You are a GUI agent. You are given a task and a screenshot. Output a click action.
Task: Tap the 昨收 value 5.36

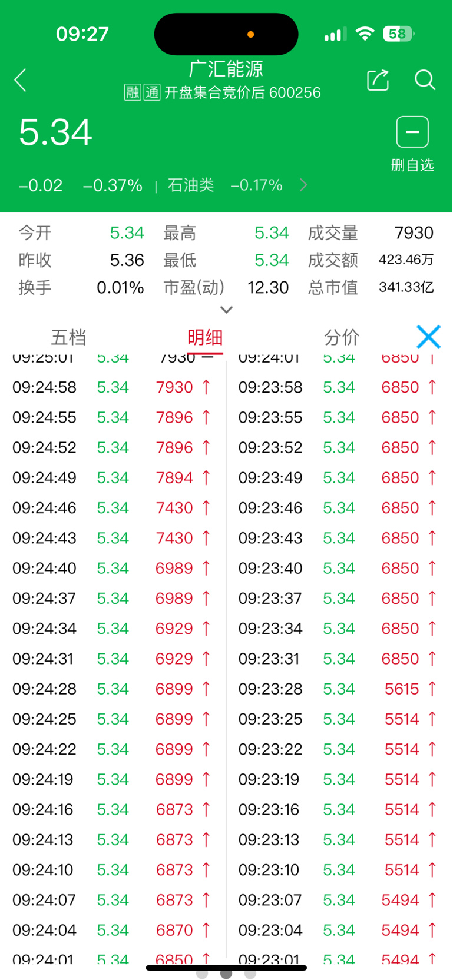click(x=127, y=260)
